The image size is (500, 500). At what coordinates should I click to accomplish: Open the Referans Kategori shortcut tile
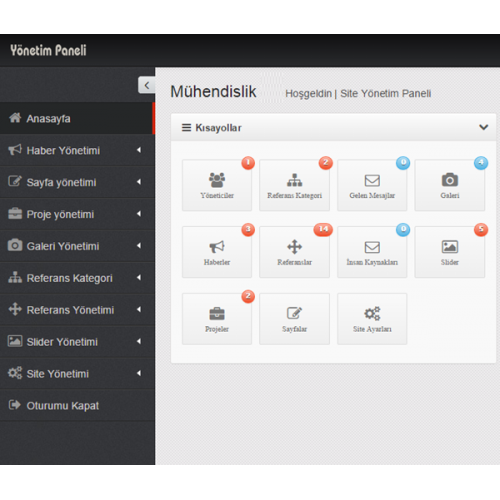294,185
